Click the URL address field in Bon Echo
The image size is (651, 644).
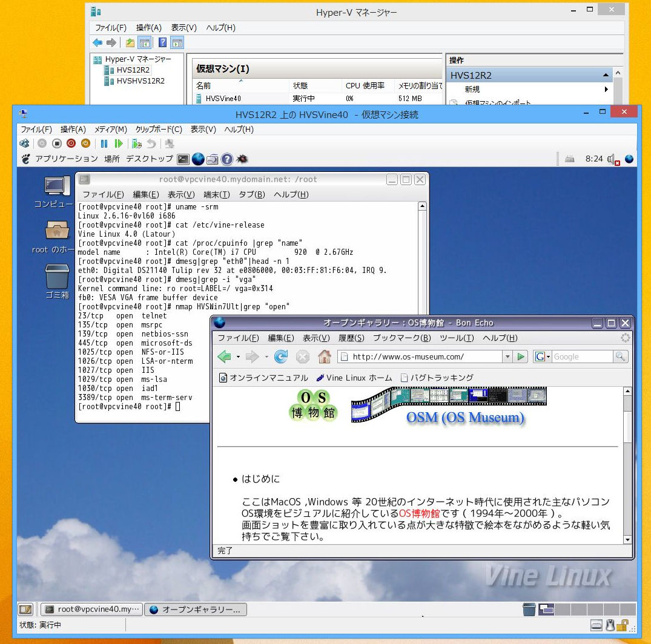click(x=420, y=356)
